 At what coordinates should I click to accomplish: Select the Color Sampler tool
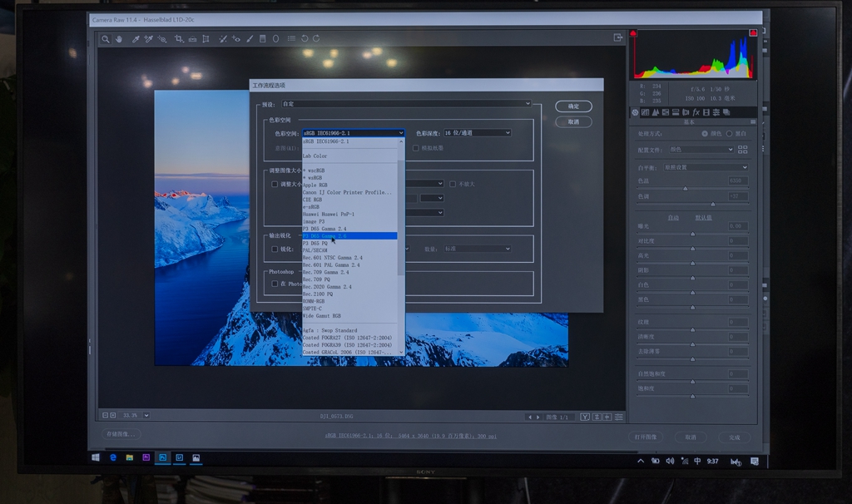click(148, 39)
